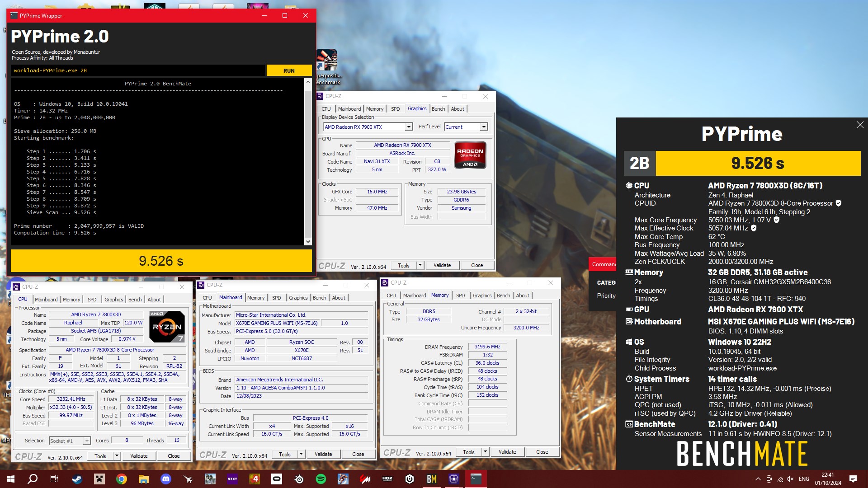Close the BenchMate PYPrime result panel
The height and width of the screenshot is (488, 868).
[860, 125]
